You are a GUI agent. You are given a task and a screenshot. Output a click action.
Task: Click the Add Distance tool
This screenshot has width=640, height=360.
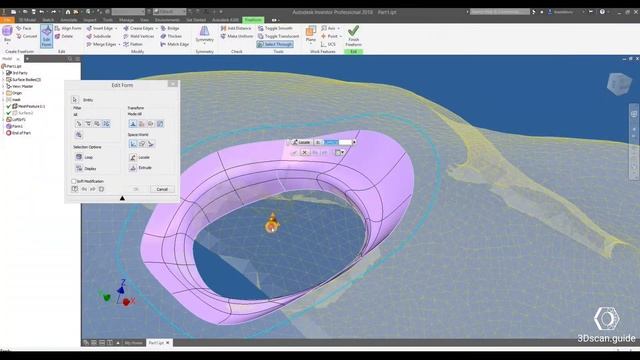236,28
